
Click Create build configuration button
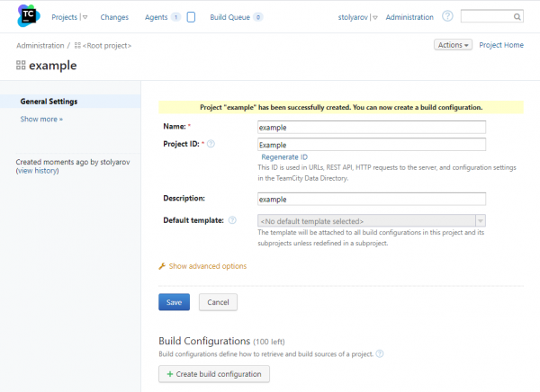213,374
